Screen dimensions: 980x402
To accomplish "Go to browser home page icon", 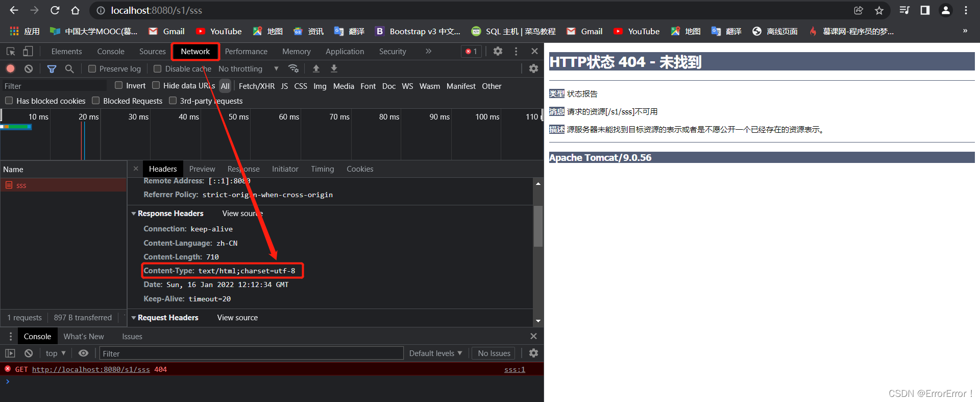I will point(75,10).
